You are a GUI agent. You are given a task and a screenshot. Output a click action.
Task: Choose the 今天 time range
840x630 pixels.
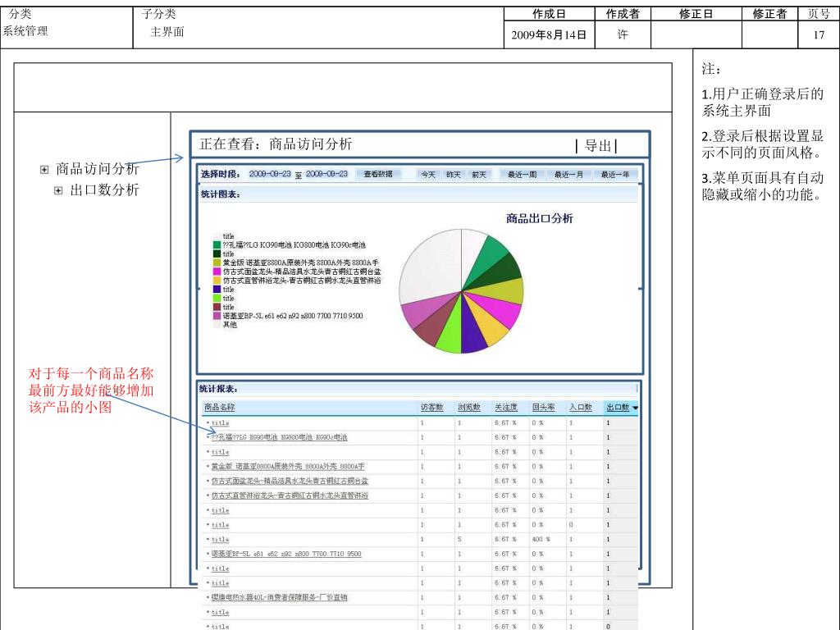coord(428,175)
